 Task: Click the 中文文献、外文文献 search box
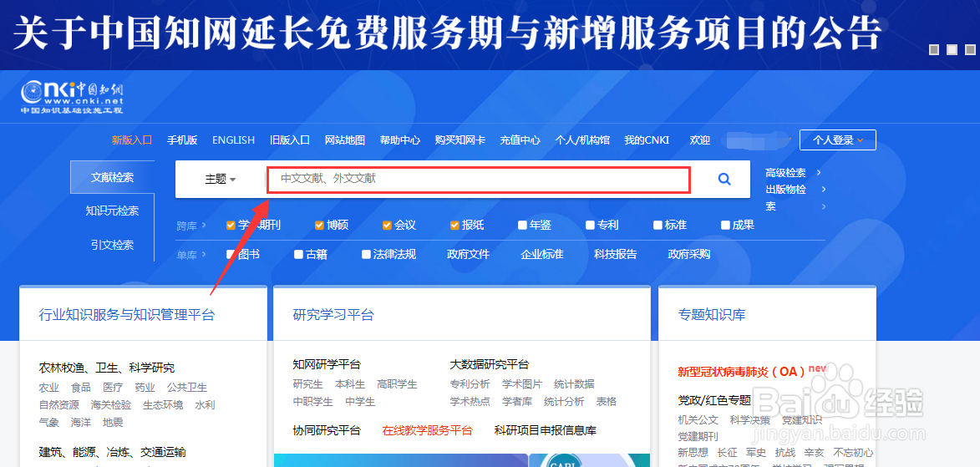point(479,180)
